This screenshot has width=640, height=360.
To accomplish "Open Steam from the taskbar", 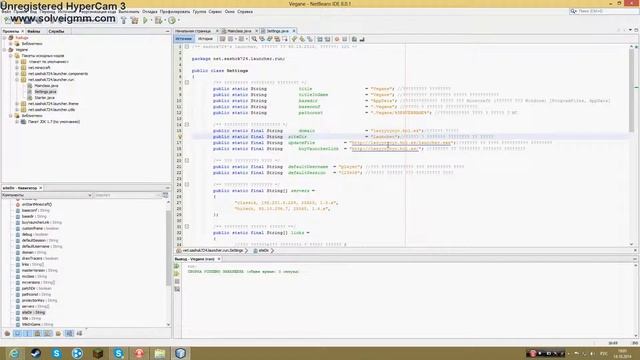I will point(36,353).
